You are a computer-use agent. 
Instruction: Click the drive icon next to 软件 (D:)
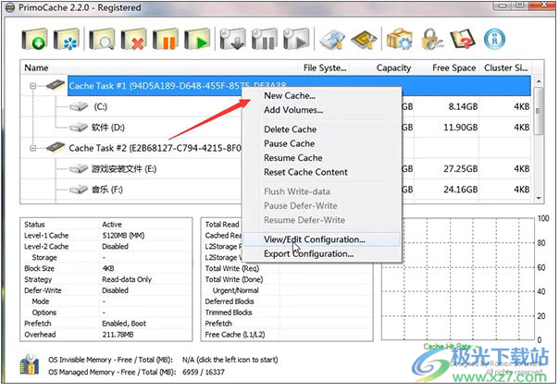pyautogui.click(x=79, y=127)
